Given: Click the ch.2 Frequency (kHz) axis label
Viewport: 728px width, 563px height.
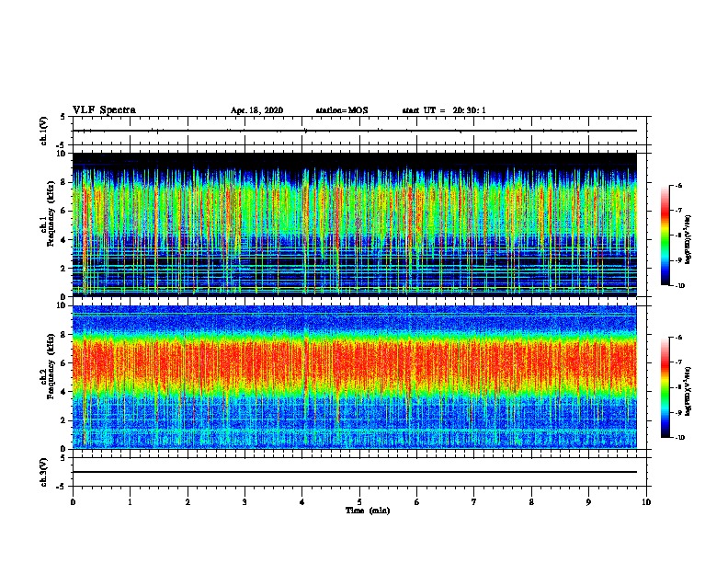Looking at the screenshot, I should 47,366.
